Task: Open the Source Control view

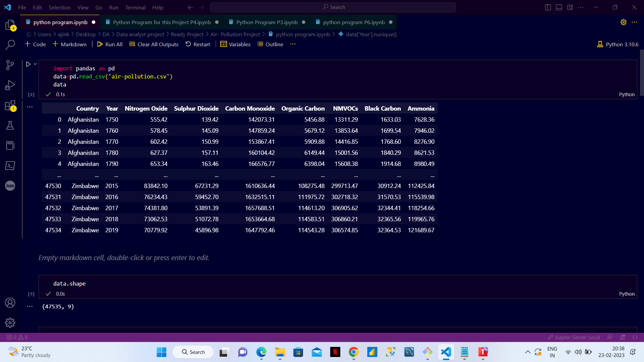Action: [10, 65]
